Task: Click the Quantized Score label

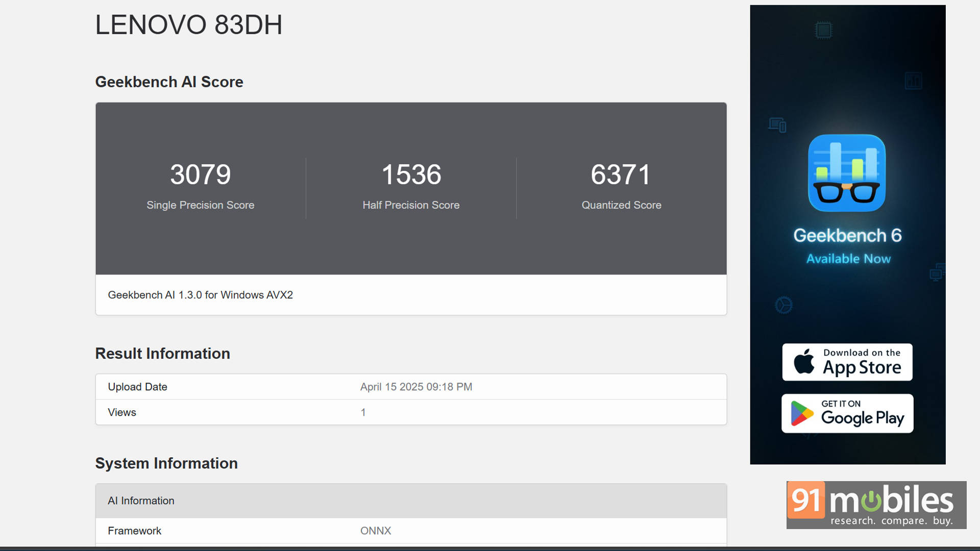Action: click(621, 205)
